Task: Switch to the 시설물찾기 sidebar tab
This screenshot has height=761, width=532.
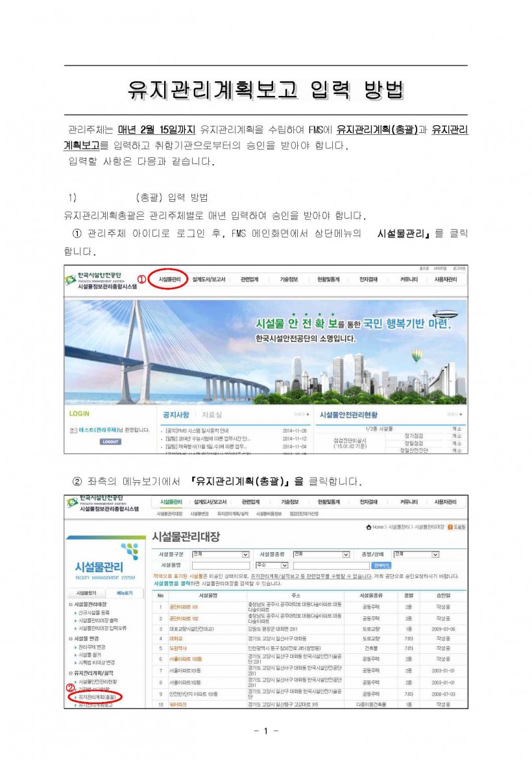Action: 86,593
